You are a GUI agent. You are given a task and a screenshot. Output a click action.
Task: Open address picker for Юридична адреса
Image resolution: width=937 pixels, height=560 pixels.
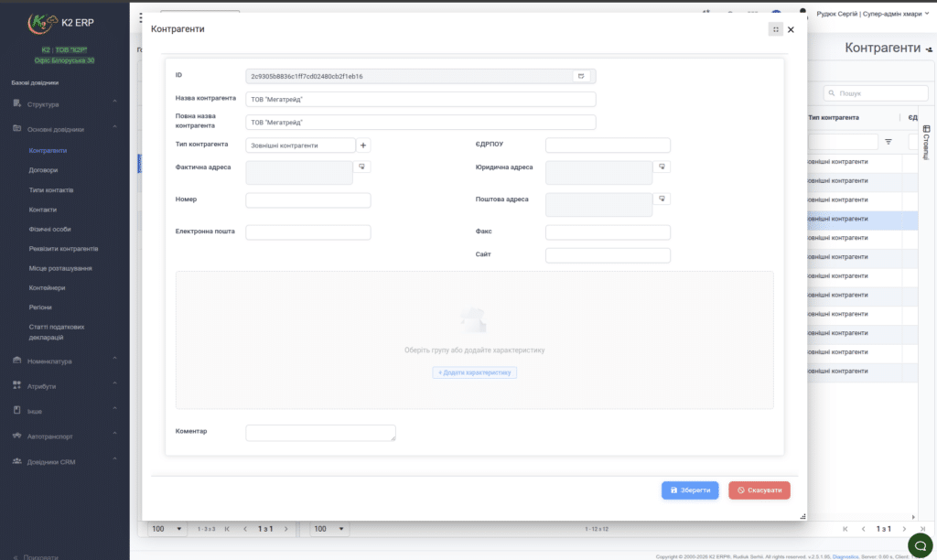click(x=662, y=167)
